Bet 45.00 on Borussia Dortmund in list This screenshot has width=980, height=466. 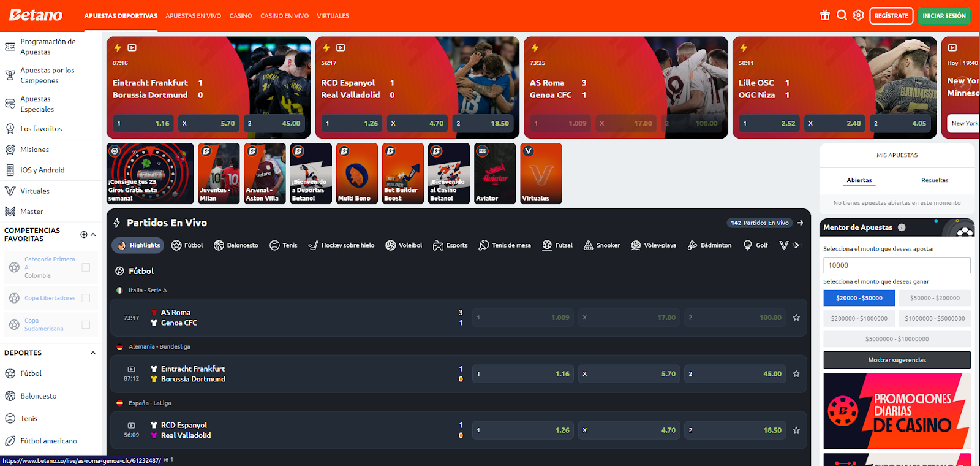coord(736,374)
